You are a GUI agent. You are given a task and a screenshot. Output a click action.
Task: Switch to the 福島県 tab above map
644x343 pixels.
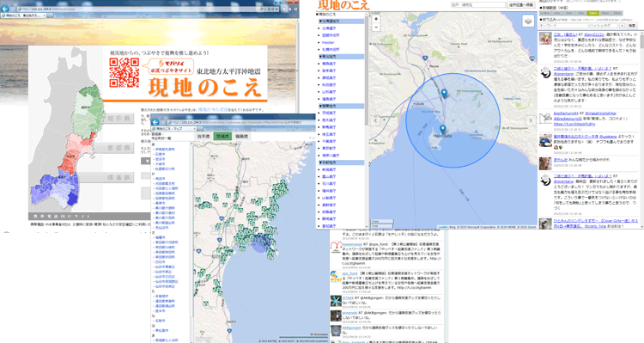pyautogui.click(x=241, y=136)
